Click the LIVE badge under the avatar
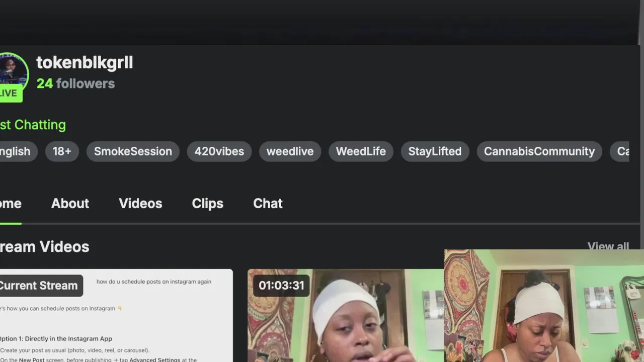The image size is (644, 362). (x=10, y=94)
